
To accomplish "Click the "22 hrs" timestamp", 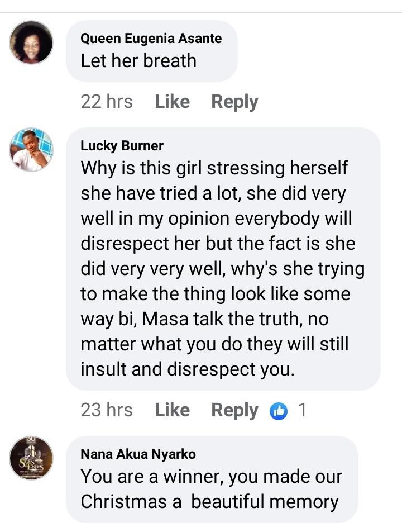I will (107, 102).
